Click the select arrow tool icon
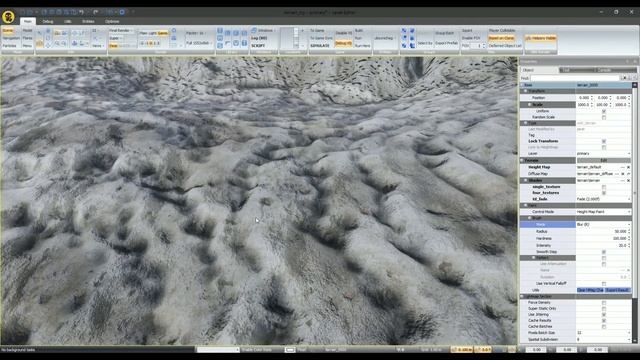 tap(40, 33)
